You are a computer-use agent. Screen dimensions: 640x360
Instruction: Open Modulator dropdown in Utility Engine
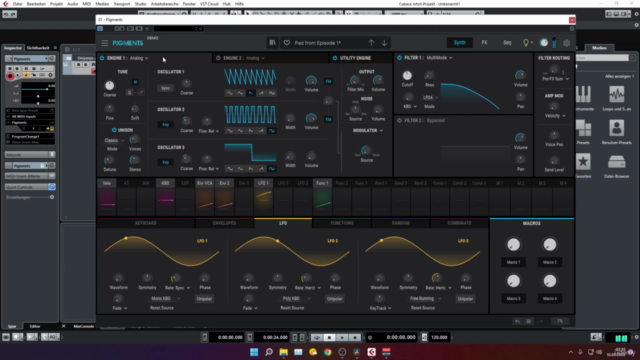(368, 131)
